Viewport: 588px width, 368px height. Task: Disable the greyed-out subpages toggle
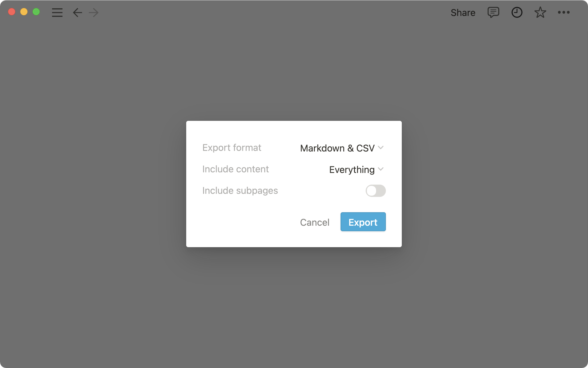(376, 190)
